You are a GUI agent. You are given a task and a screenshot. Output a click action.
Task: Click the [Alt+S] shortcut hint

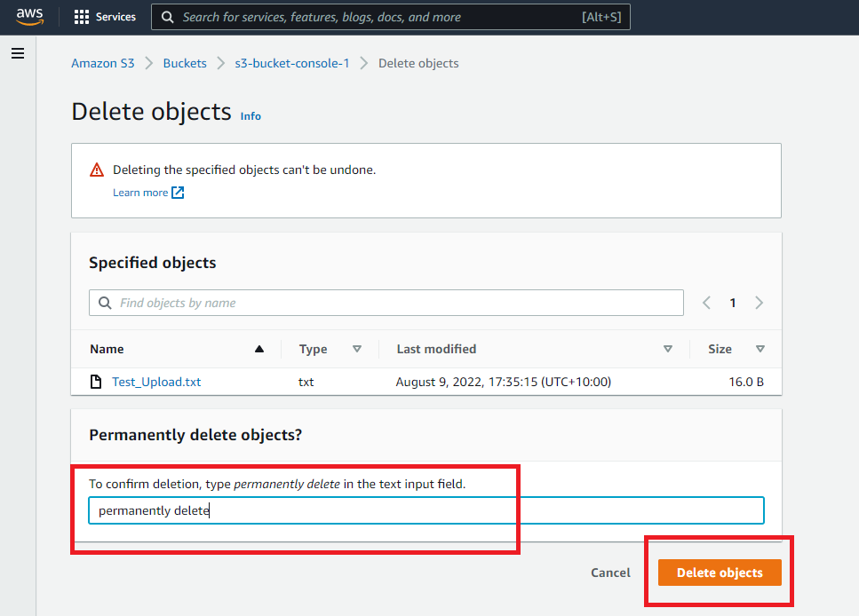601,17
